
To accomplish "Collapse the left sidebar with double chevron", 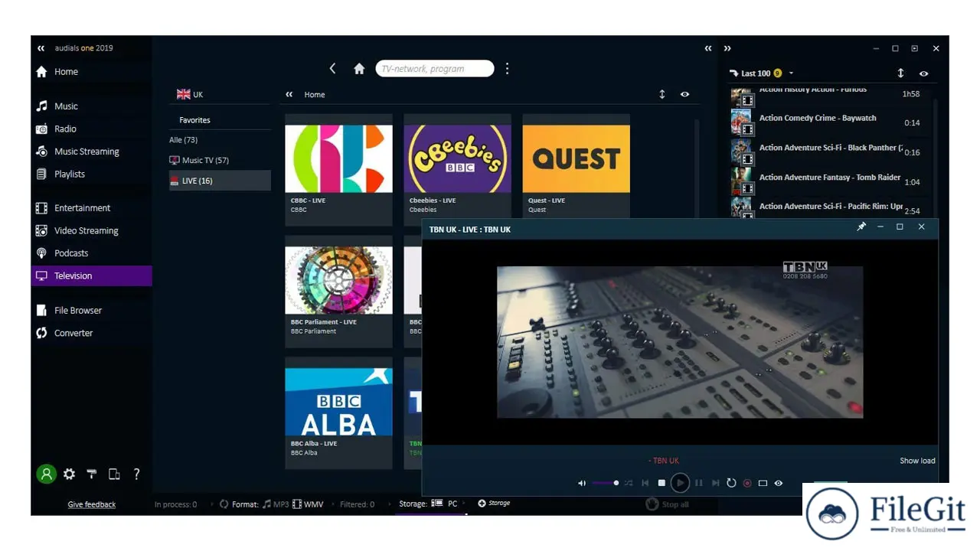I will [41, 48].
